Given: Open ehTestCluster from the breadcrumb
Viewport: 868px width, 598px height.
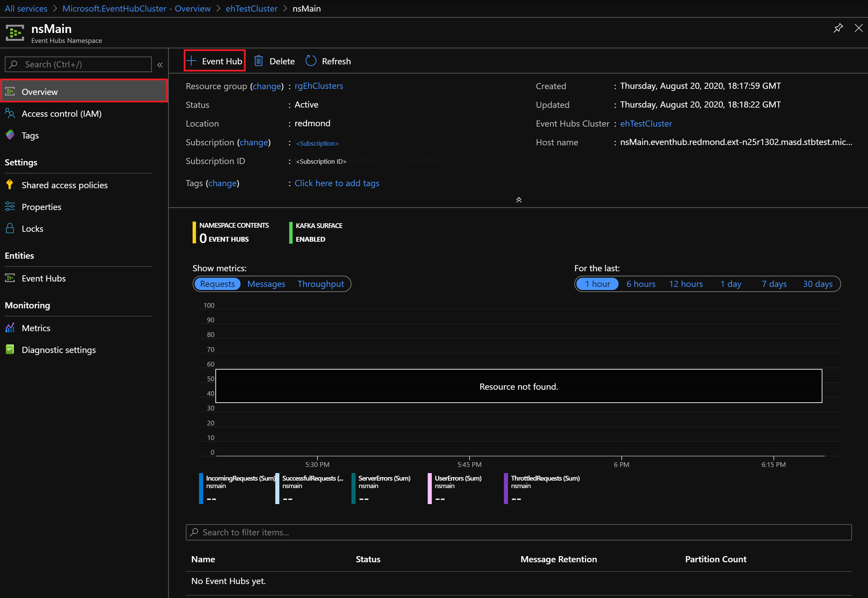Looking at the screenshot, I should pyautogui.click(x=251, y=8).
